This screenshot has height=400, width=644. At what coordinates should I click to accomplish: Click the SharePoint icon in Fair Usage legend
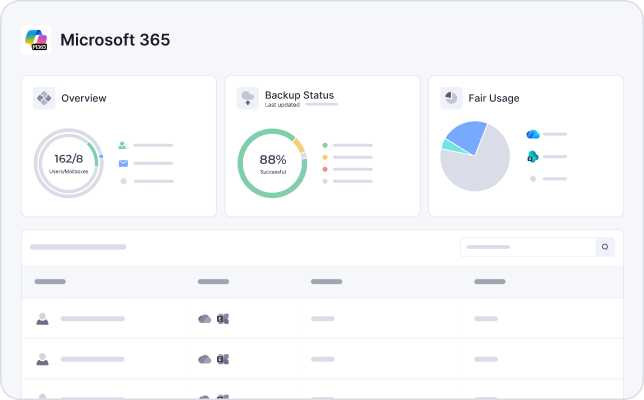pos(533,156)
